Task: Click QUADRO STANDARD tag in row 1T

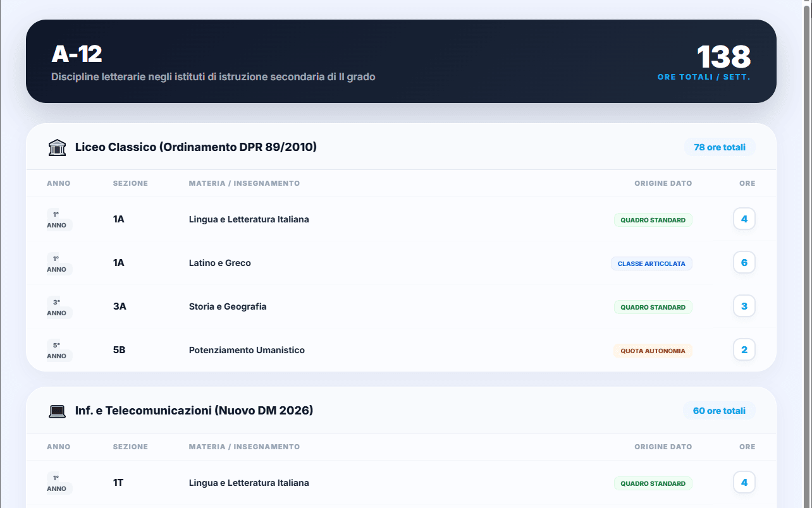Action: 653,483
